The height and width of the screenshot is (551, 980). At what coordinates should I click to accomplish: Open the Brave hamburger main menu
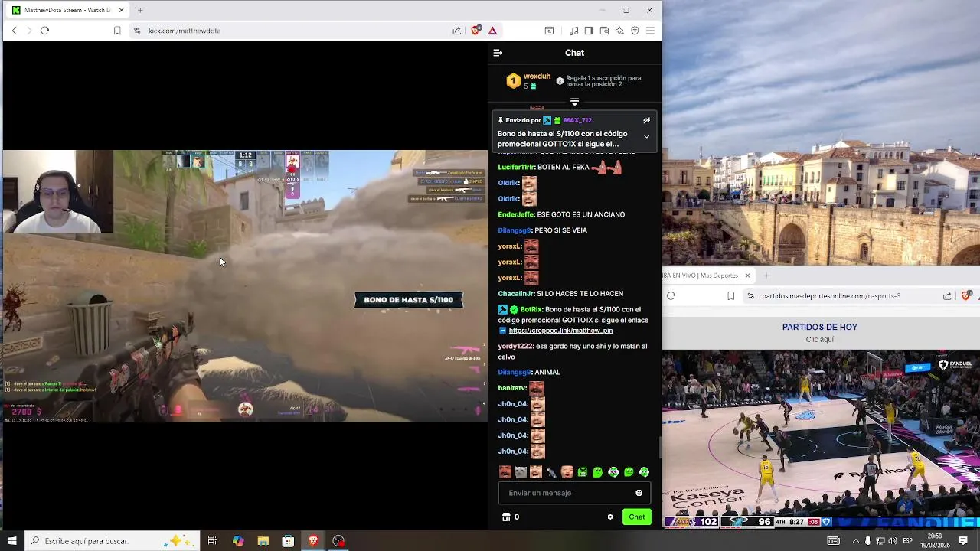(x=650, y=31)
